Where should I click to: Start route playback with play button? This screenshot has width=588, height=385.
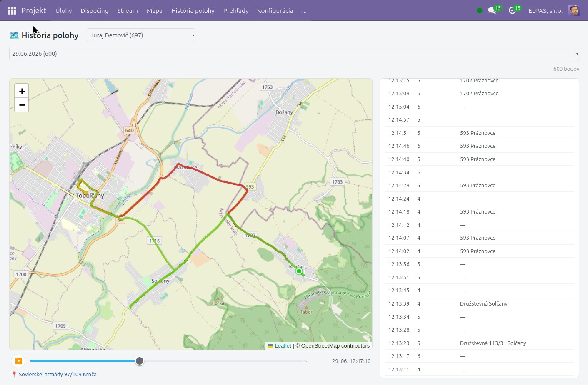tap(18, 361)
